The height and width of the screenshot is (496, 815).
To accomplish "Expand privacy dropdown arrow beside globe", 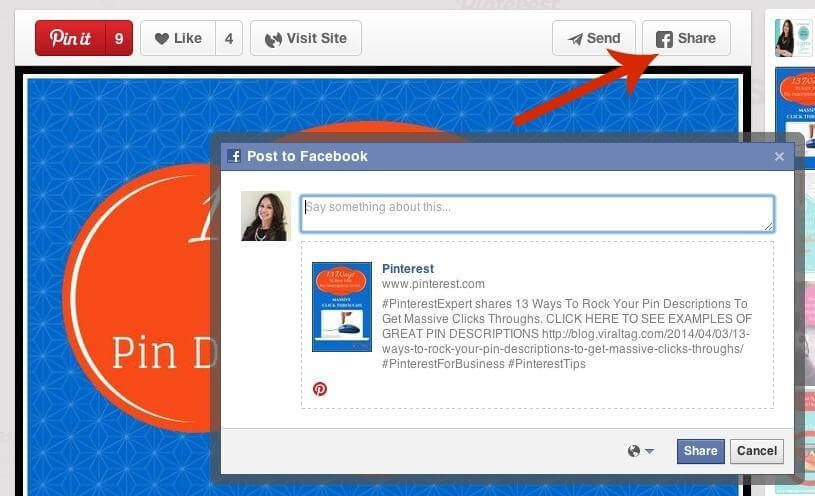I will (649, 451).
